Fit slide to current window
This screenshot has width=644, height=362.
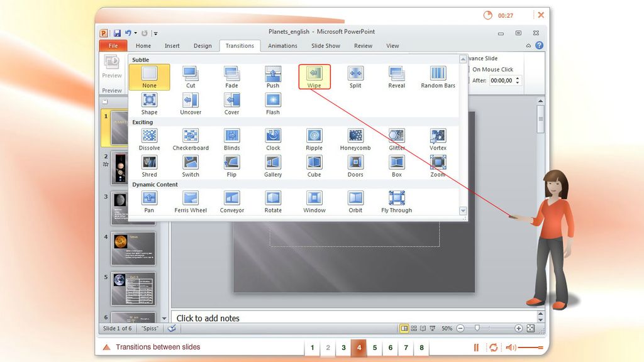coord(531,328)
